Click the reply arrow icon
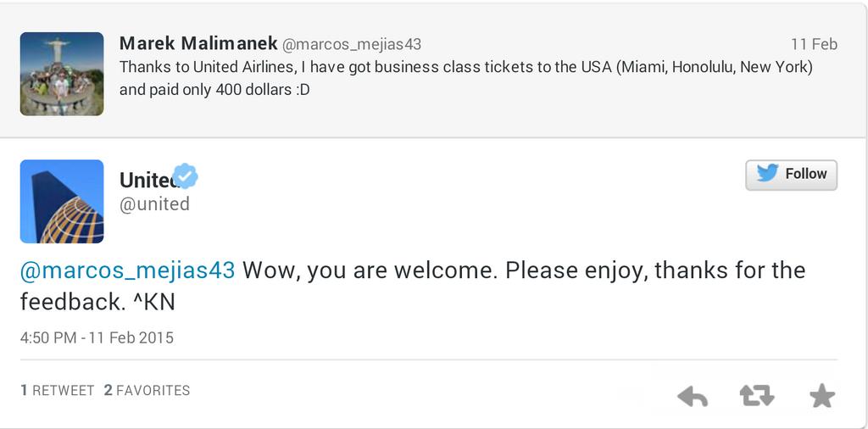 [693, 396]
